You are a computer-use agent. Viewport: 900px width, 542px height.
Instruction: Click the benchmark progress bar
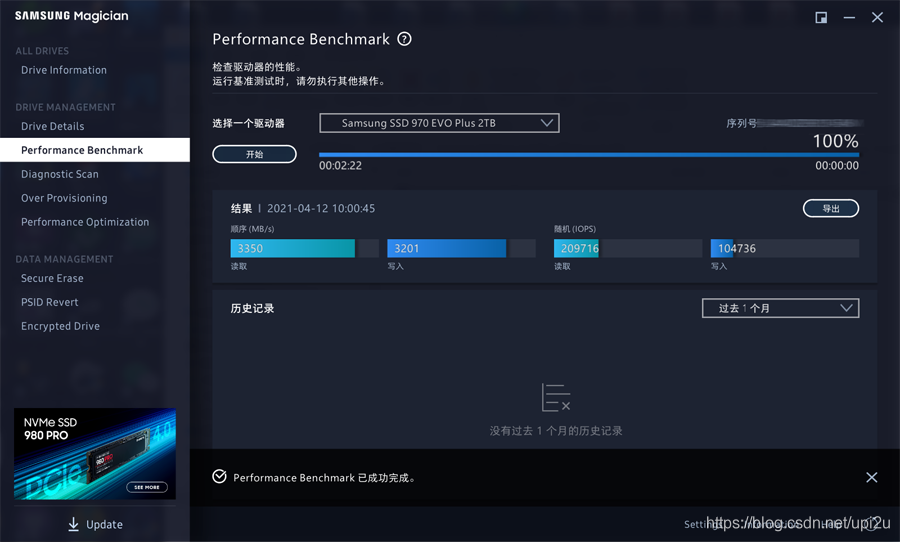click(589, 154)
